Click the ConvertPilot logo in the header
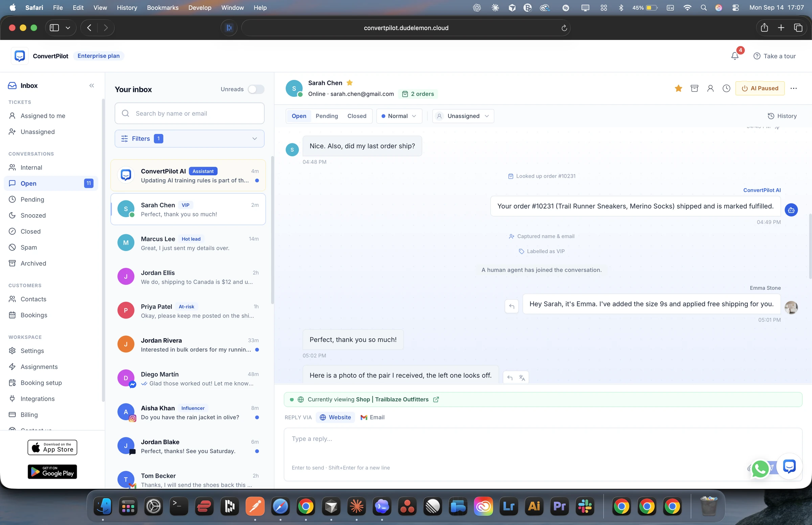Viewport: 812px width, 525px height. coord(20,56)
